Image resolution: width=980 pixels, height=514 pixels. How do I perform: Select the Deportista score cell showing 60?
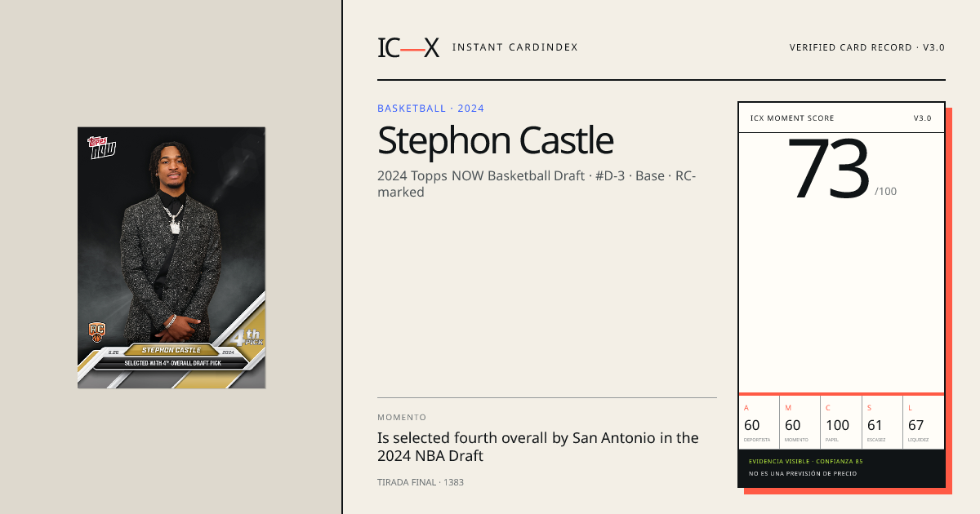[x=759, y=423]
